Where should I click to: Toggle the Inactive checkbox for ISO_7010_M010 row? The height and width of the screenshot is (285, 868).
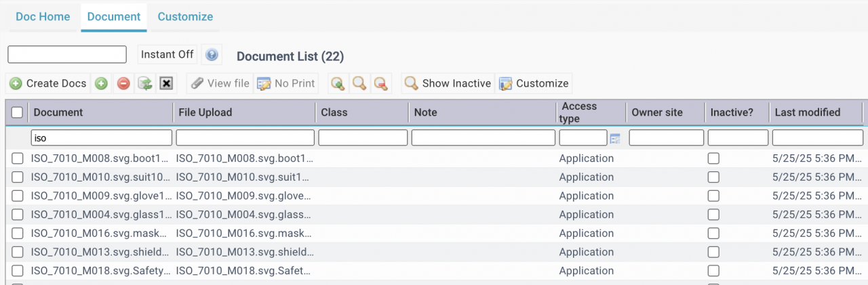[713, 177]
